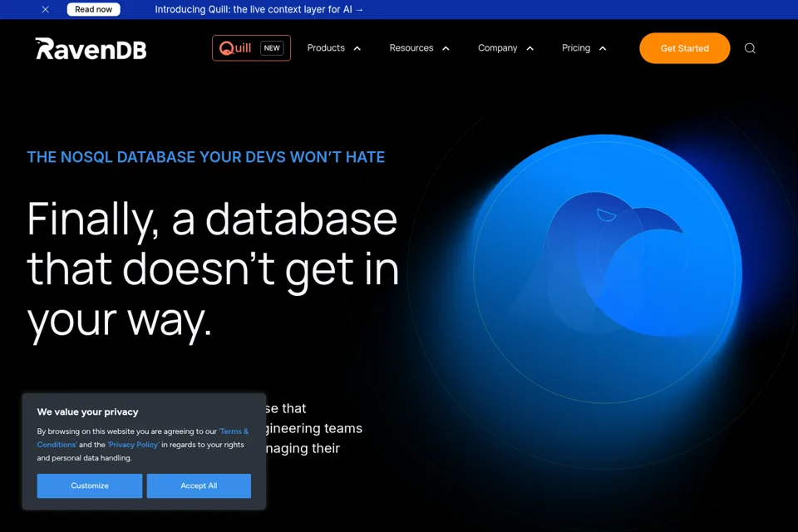Click the 'We value your privacy' heading
The image size is (798, 532).
(x=87, y=411)
